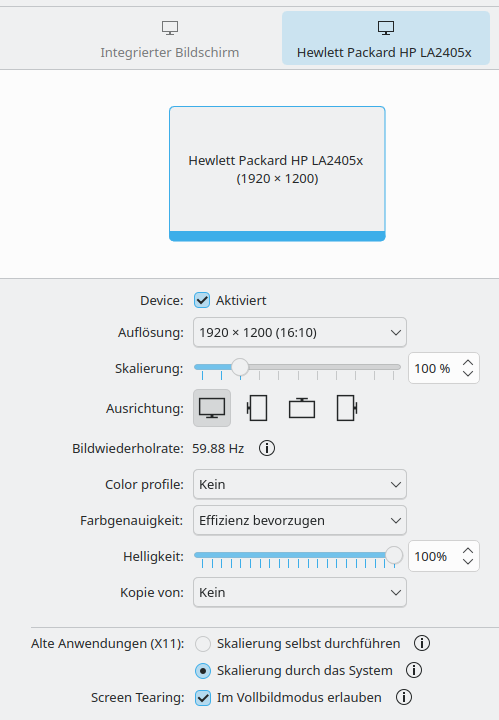The width and height of the screenshot is (499, 720).
Task: Open the Auflösung resolution dropdown
Action: (300, 332)
